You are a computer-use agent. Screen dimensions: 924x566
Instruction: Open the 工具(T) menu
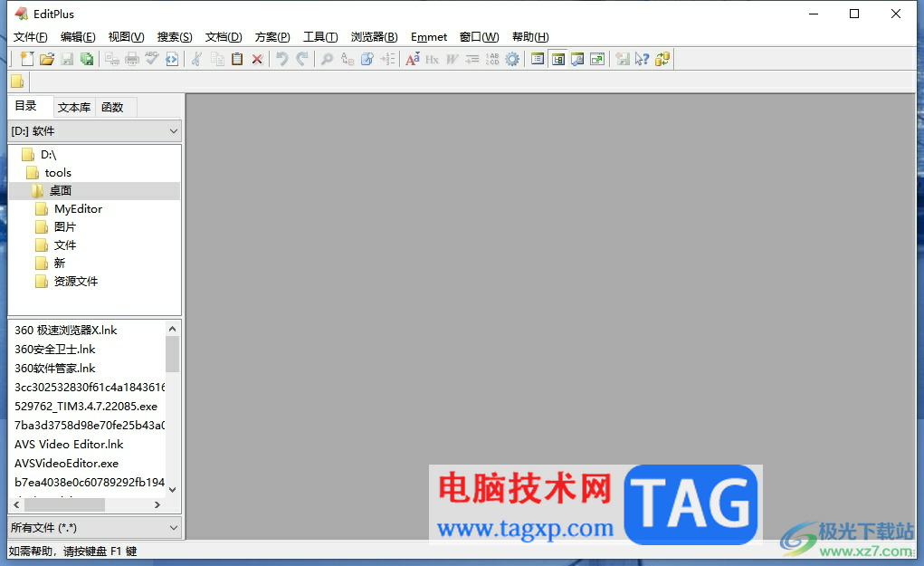point(320,37)
